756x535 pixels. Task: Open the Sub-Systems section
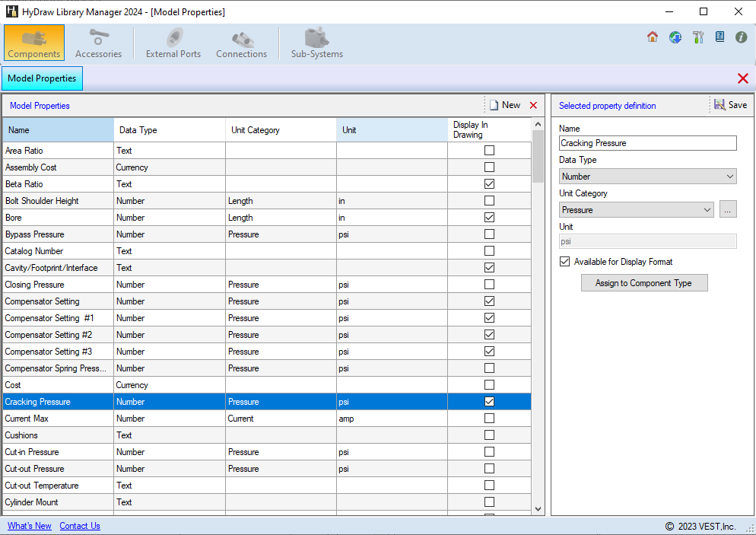click(316, 43)
